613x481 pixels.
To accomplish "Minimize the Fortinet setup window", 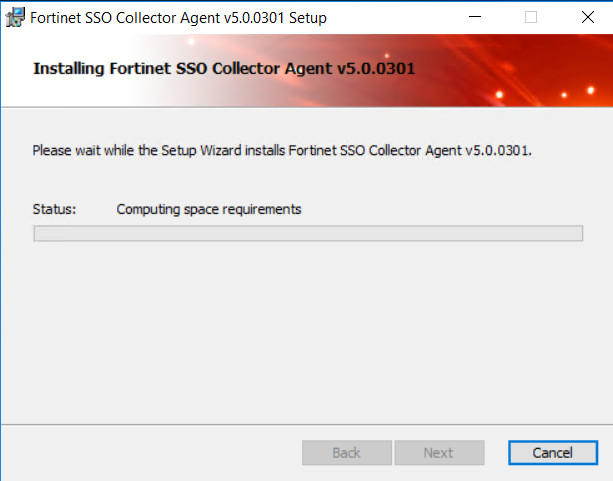I will pos(475,17).
